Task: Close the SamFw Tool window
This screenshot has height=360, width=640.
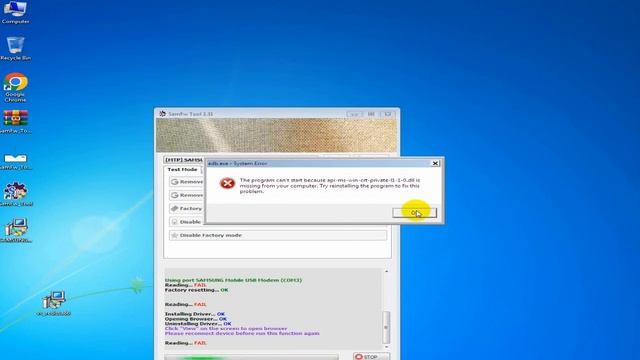Action: (388, 114)
